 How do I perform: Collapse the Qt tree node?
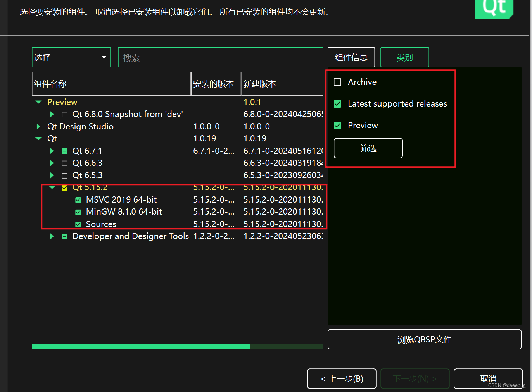pos(38,139)
